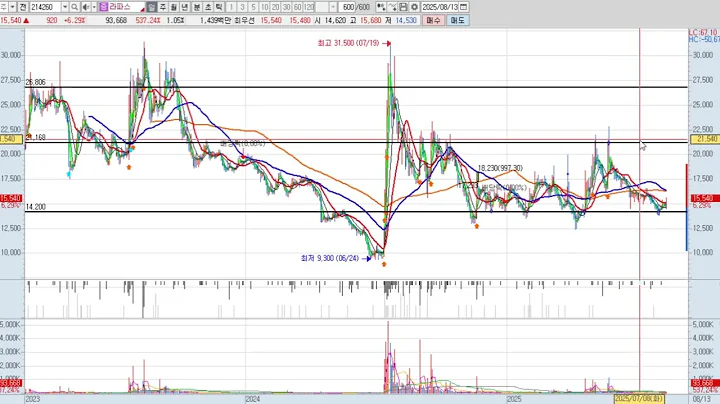Click the 18,230(997.30) chart annotation

(x=500, y=168)
